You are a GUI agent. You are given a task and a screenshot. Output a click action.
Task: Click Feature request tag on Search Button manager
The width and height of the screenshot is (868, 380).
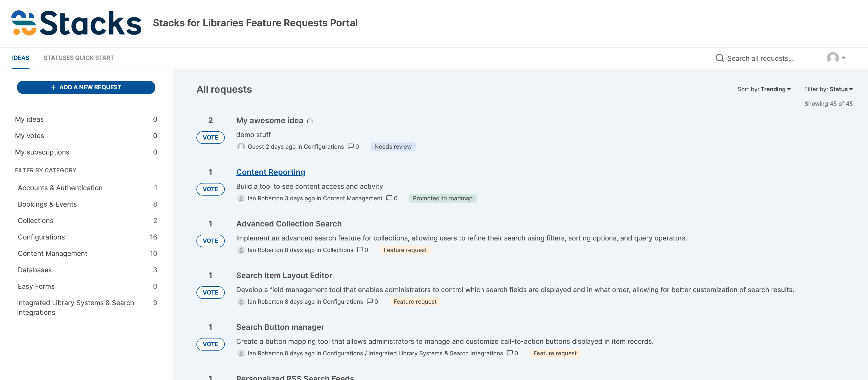tap(555, 353)
